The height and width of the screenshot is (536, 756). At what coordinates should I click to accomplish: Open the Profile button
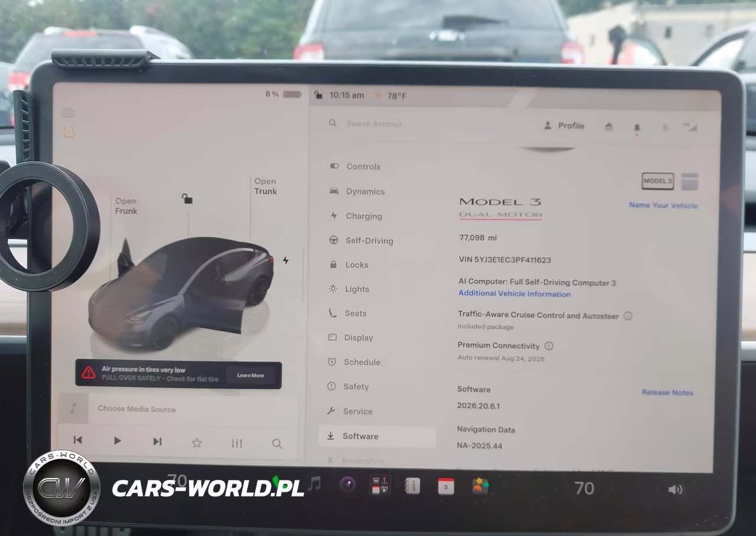point(564,126)
